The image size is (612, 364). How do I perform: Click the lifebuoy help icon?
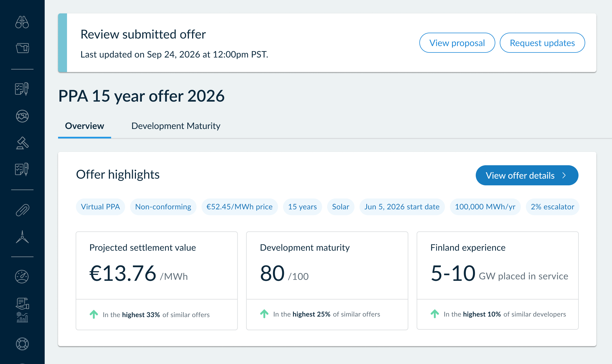pyautogui.click(x=22, y=344)
